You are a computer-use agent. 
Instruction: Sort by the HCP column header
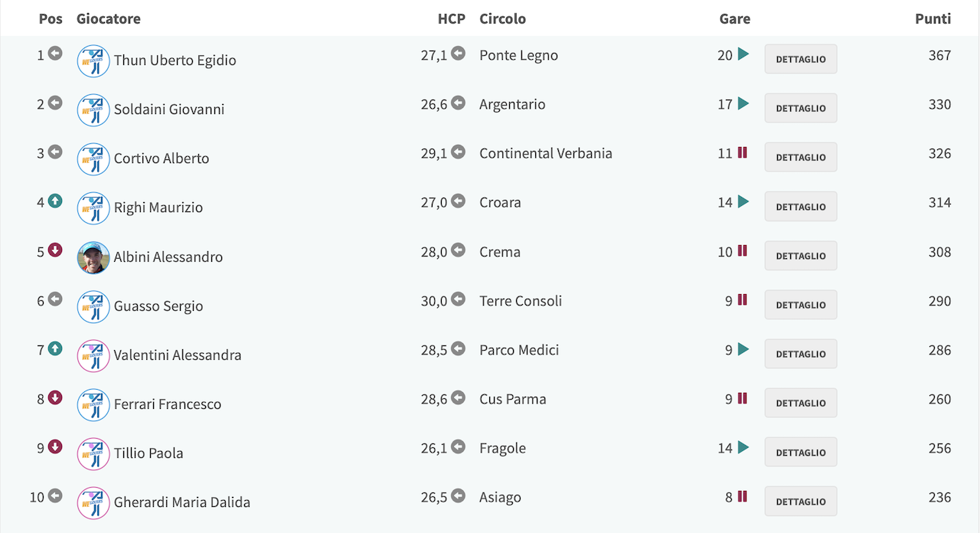pyautogui.click(x=452, y=18)
